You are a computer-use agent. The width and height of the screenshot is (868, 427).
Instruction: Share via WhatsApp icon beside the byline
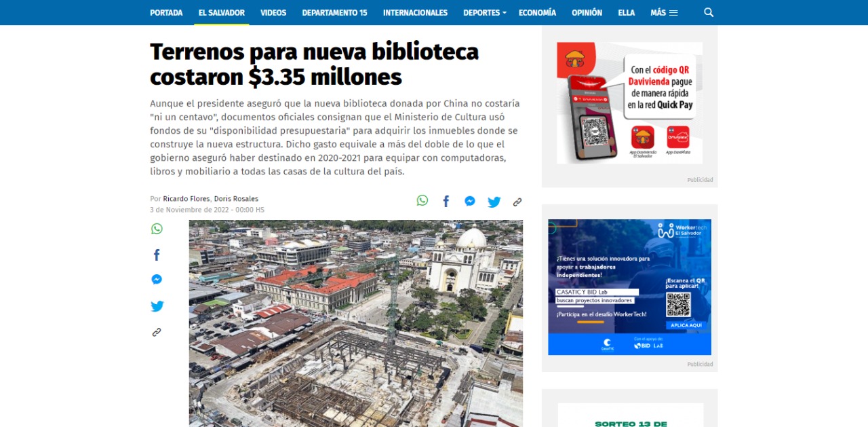click(x=422, y=200)
